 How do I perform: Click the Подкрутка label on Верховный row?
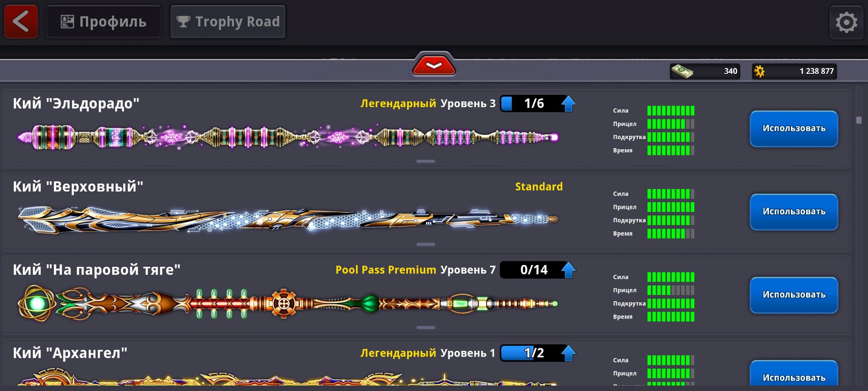coord(629,220)
